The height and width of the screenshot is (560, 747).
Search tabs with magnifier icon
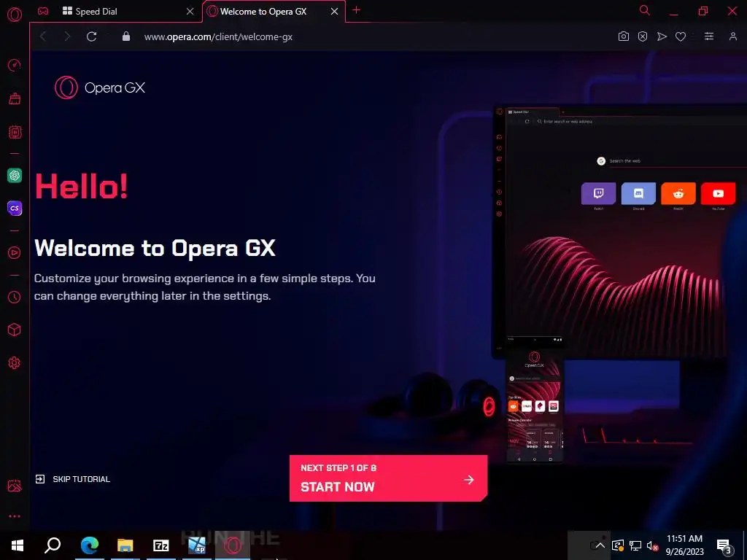(x=645, y=10)
